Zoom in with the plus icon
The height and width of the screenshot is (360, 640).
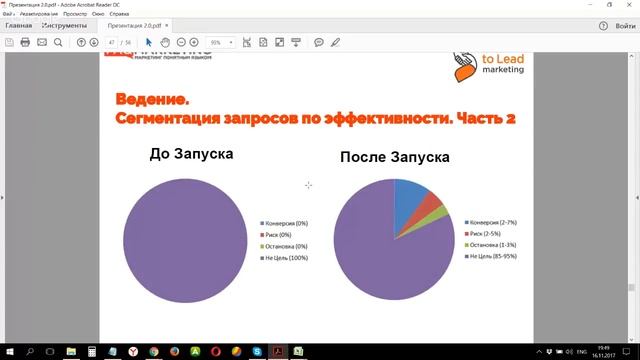pos(194,42)
